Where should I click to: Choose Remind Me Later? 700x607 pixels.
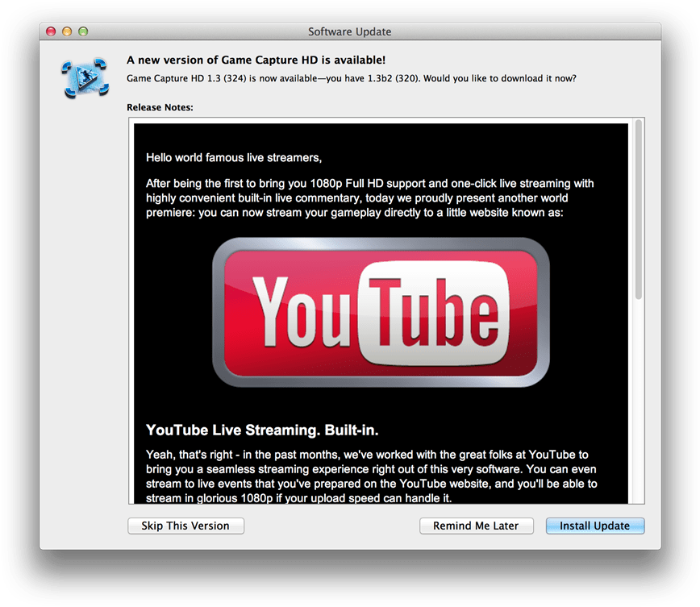[477, 526]
